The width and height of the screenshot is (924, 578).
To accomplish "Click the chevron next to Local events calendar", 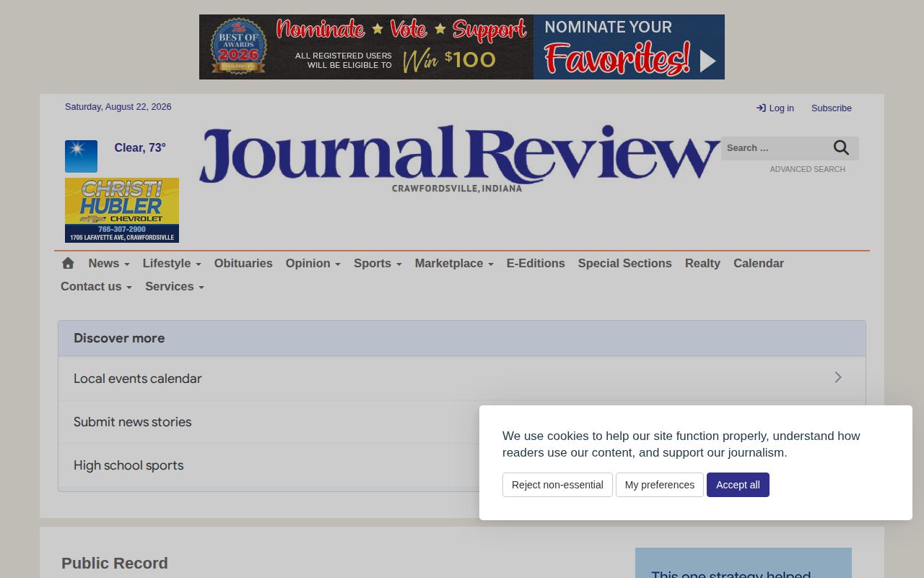I will click(x=838, y=377).
